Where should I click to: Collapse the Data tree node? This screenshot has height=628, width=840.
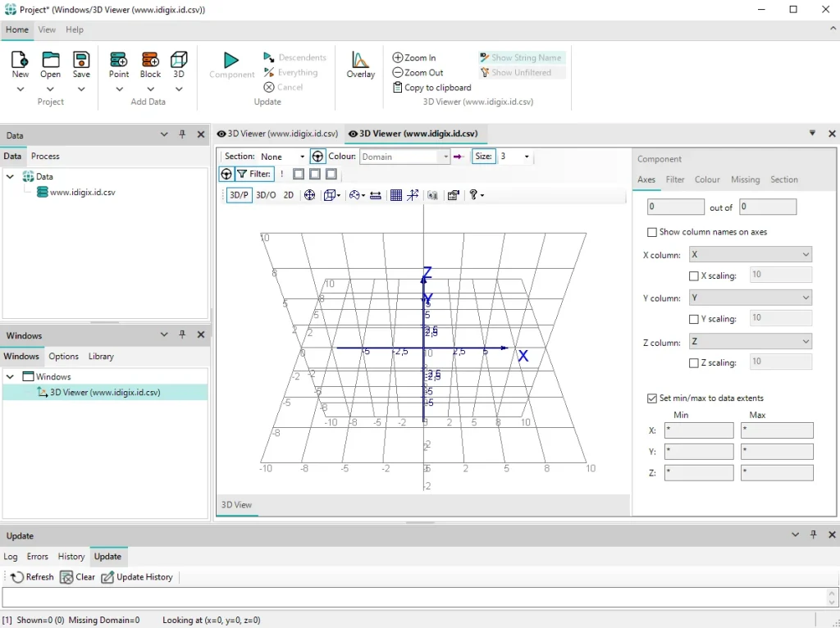[x=10, y=176]
